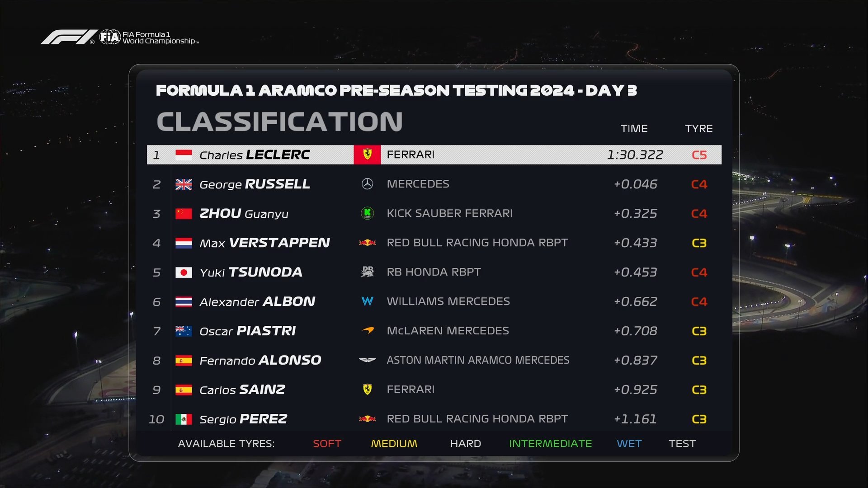Image resolution: width=868 pixels, height=488 pixels.
Task: Click Leclerc's 1:30.322 lap time
Action: pos(635,155)
